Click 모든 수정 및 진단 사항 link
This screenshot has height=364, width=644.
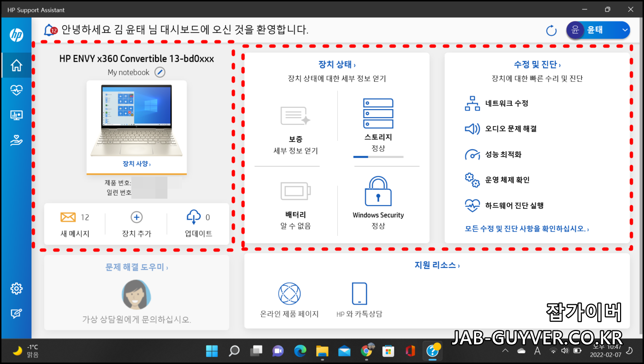point(527,229)
